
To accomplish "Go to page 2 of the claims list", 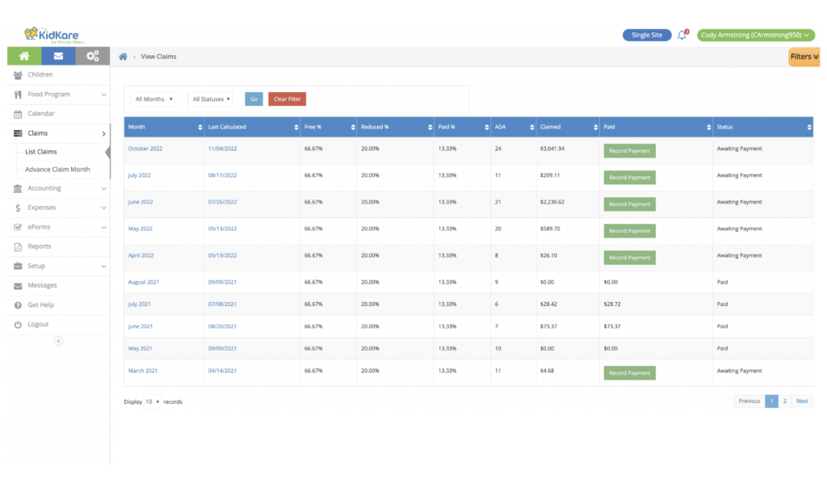I will tap(784, 401).
